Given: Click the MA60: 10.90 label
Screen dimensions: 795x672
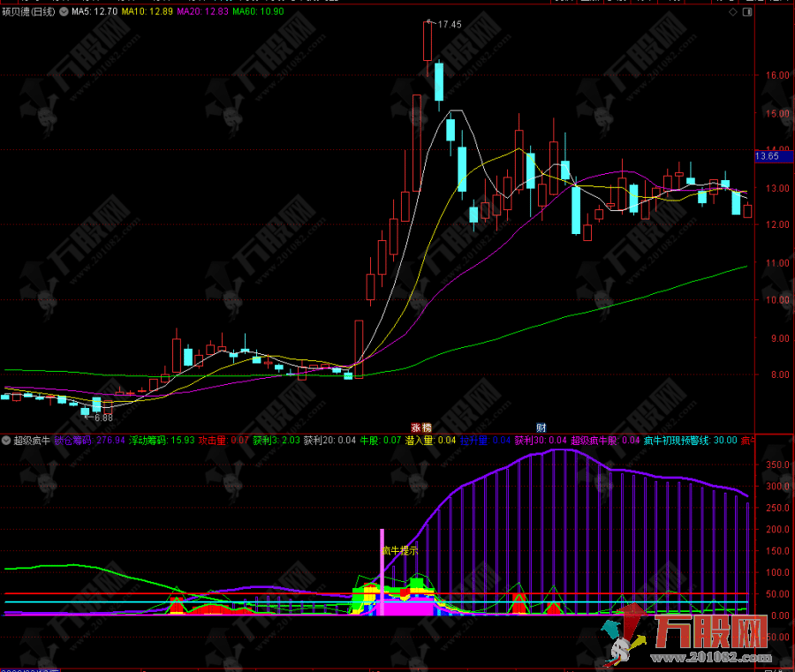Looking at the screenshot, I should pos(258,11).
